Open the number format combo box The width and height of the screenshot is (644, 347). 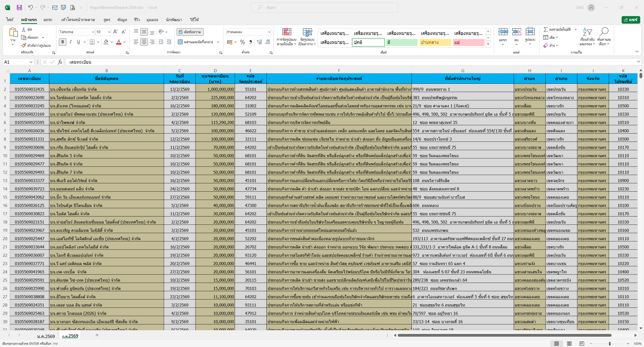[x=269, y=32]
